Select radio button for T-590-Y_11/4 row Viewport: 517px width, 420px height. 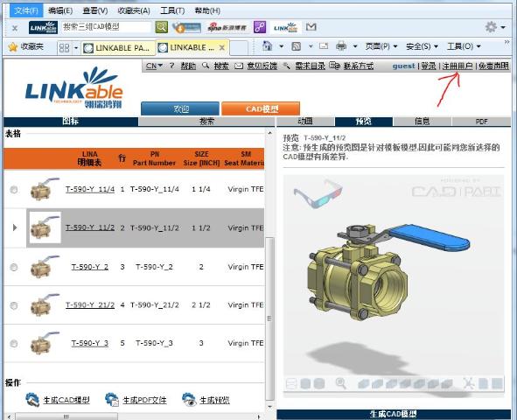pyautogui.click(x=14, y=190)
